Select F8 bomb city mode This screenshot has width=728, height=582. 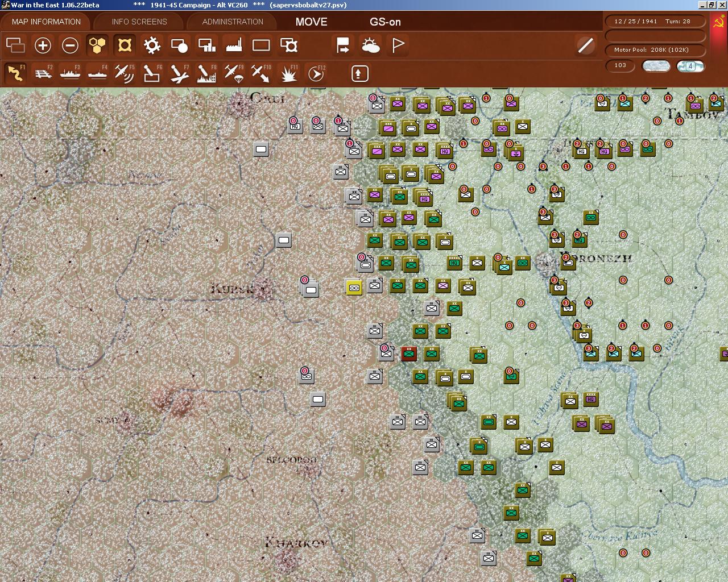[x=206, y=73]
